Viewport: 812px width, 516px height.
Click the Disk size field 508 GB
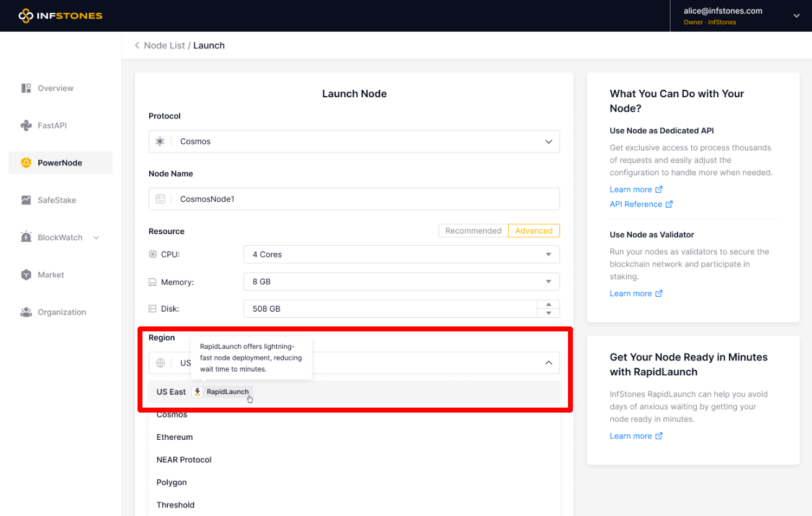(x=390, y=308)
